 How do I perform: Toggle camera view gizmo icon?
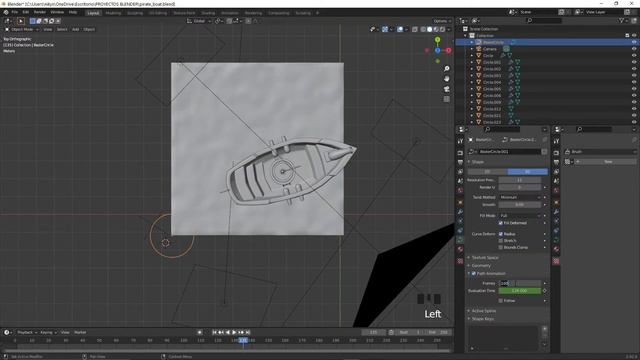447,89
